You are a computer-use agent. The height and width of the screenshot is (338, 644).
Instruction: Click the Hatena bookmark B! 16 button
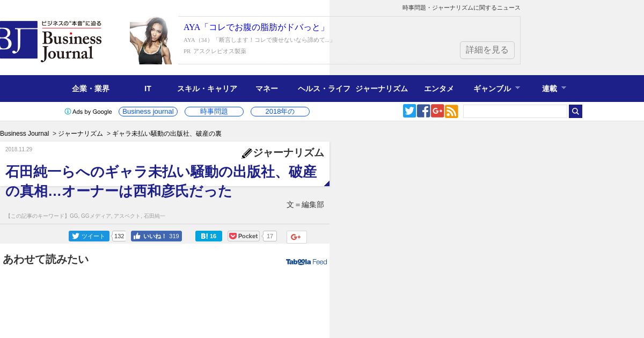click(x=209, y=236)
